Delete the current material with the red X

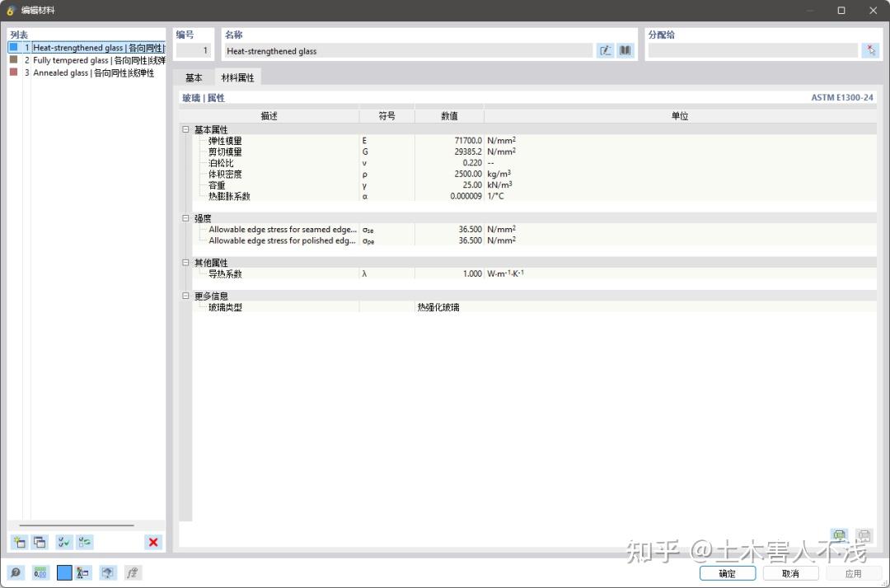tap(152, 542)
